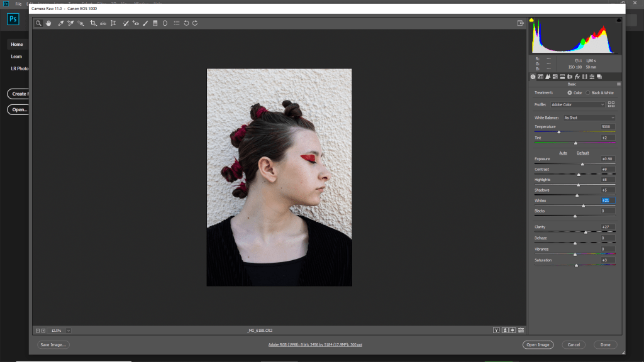Select the Red Eye Removal tool
Image resolution: width=644 pixels, height=362 pixels.
pyautogui.click(x=135, y=23)
